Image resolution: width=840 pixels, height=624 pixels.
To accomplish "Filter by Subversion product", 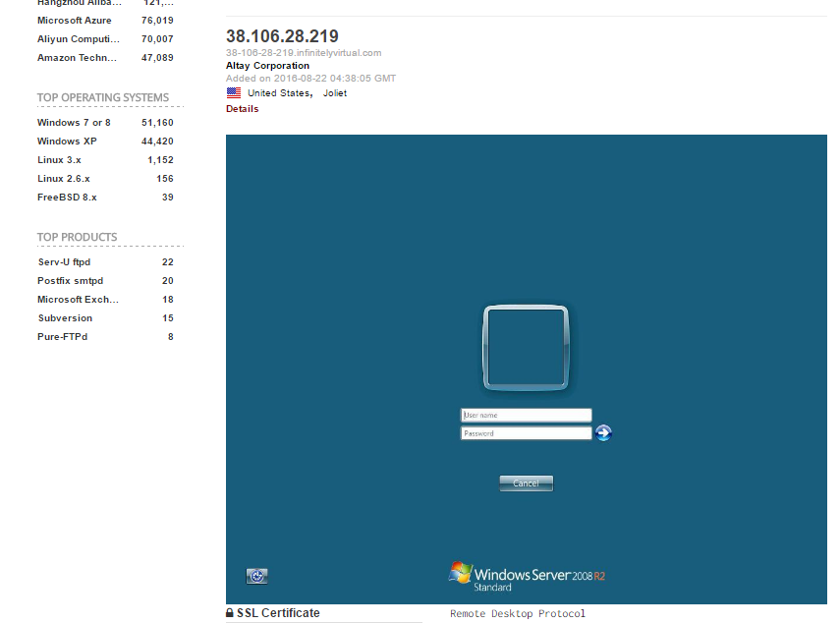I will click(x=66, y=318).
